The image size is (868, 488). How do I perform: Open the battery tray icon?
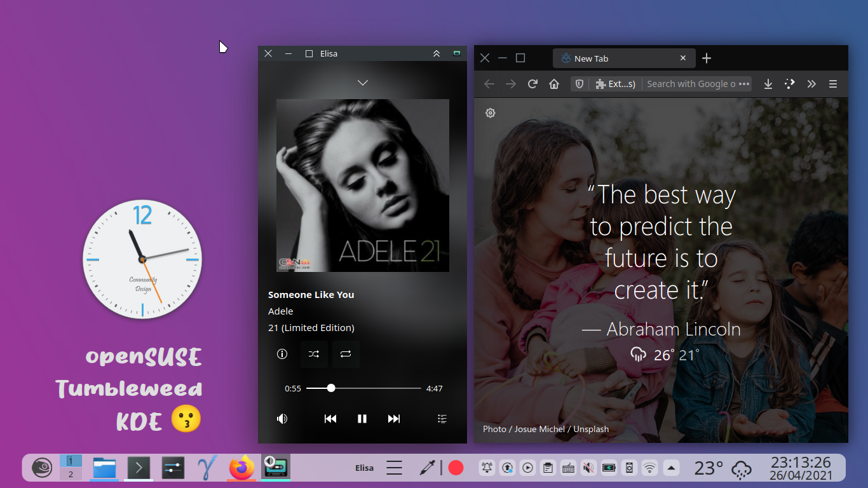[x=609, y=468]
